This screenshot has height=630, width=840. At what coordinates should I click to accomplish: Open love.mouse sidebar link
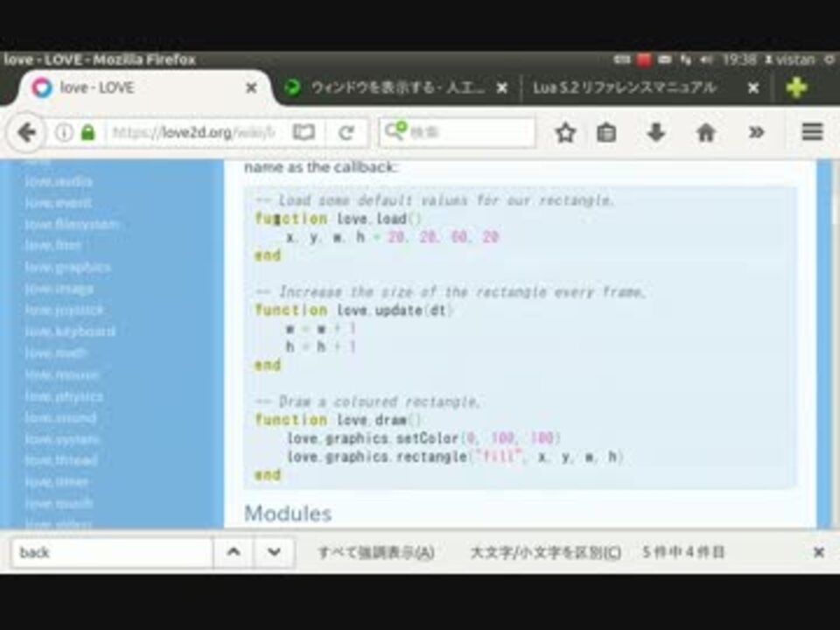click(62, 374)
